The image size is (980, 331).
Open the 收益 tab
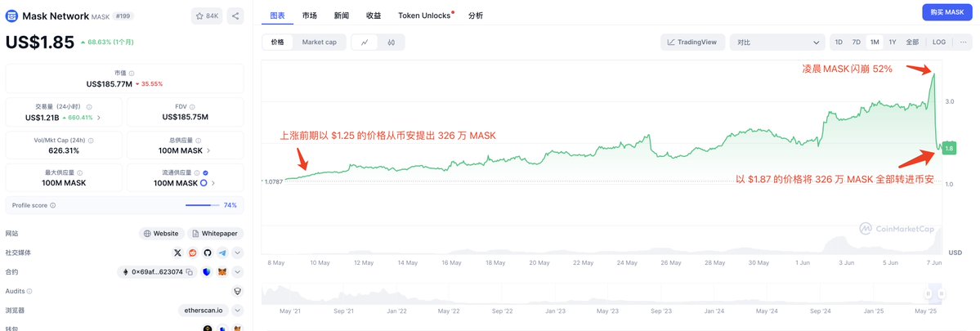click(374, 15)
